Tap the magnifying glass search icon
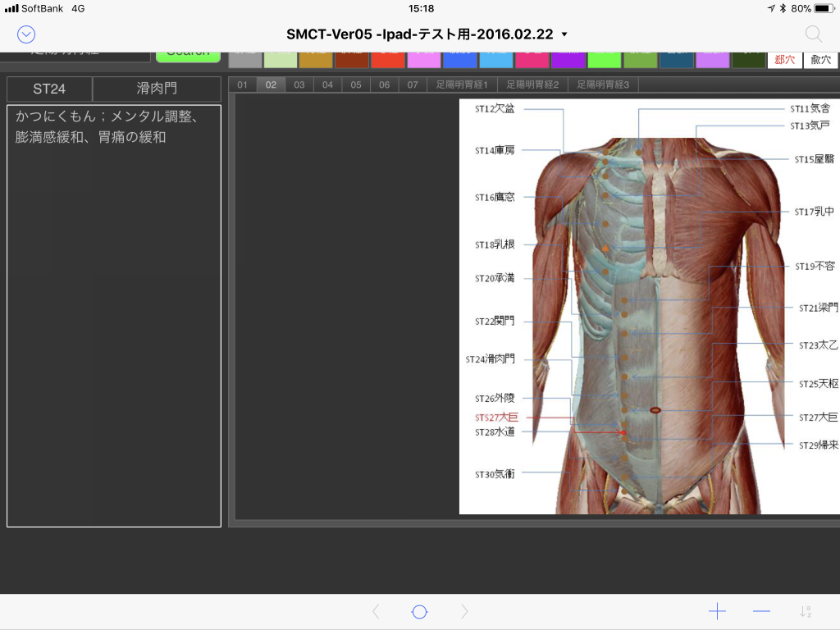The width and height of the screenshot is (840, 630). pyautogui.click(x=813, y=34)
